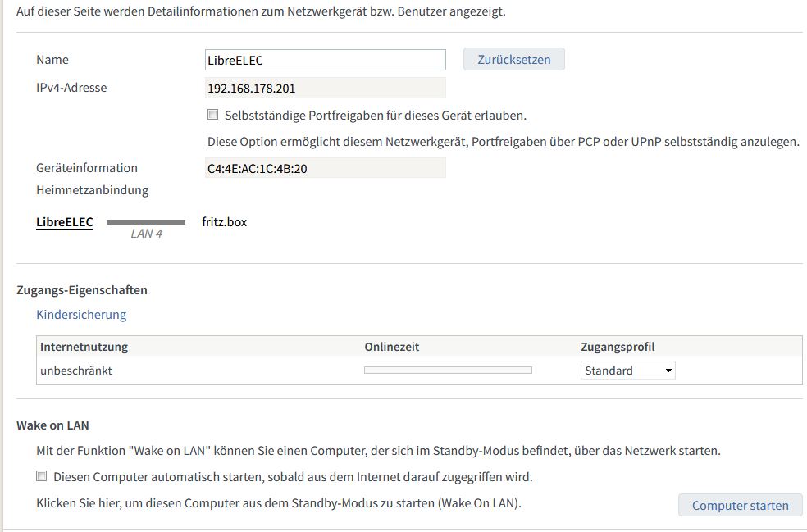Click the Internetnutzung column header
Image resolution: width=807 pixels, height=532 pixels.
coord(84,347)
